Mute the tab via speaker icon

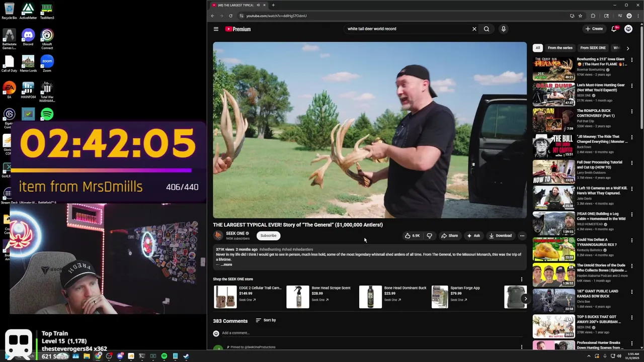258,5
